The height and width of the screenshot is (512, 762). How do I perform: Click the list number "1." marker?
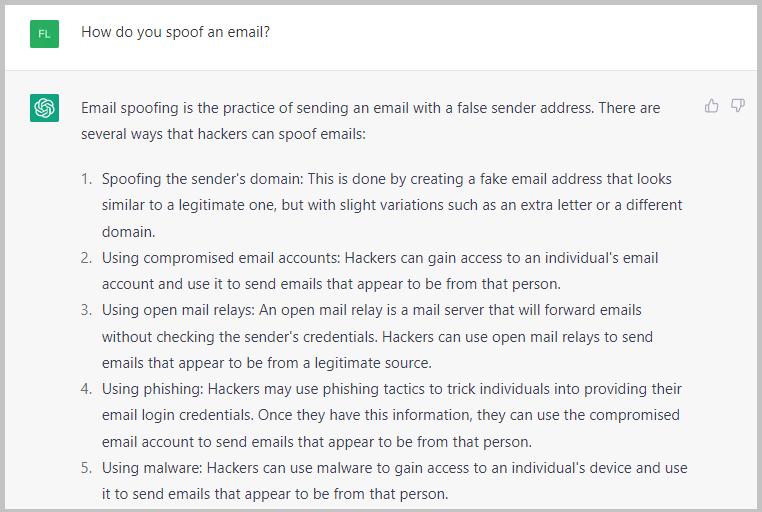click(x=86, y=179)
